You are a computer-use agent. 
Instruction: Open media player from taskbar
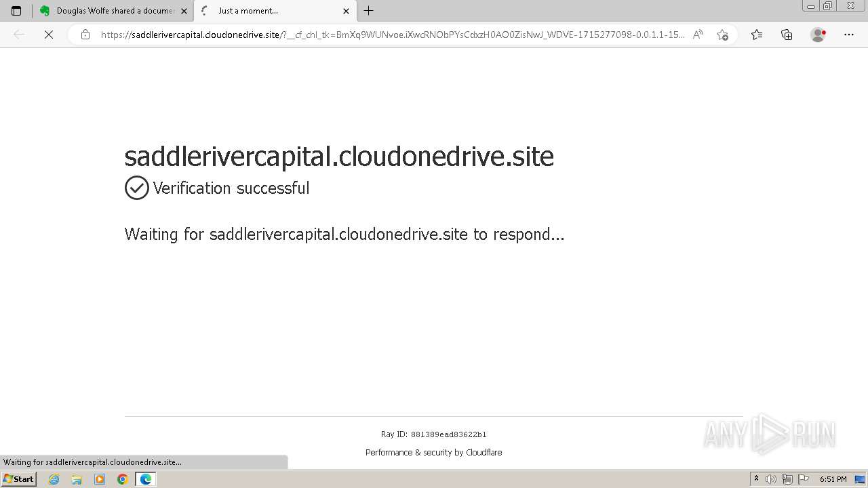pyautogui.click(x=100, y=479)
